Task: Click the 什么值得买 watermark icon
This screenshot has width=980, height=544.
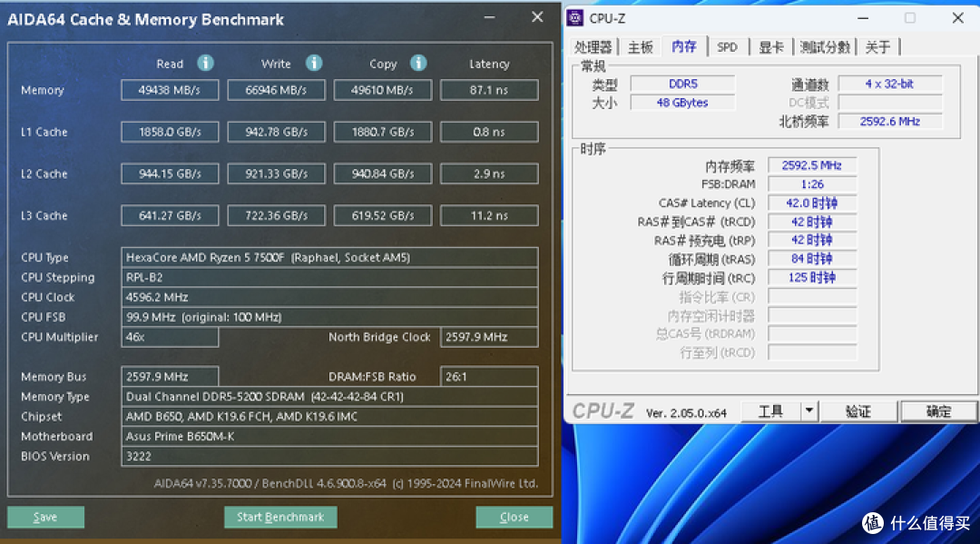Action: (x=872, y=524)
